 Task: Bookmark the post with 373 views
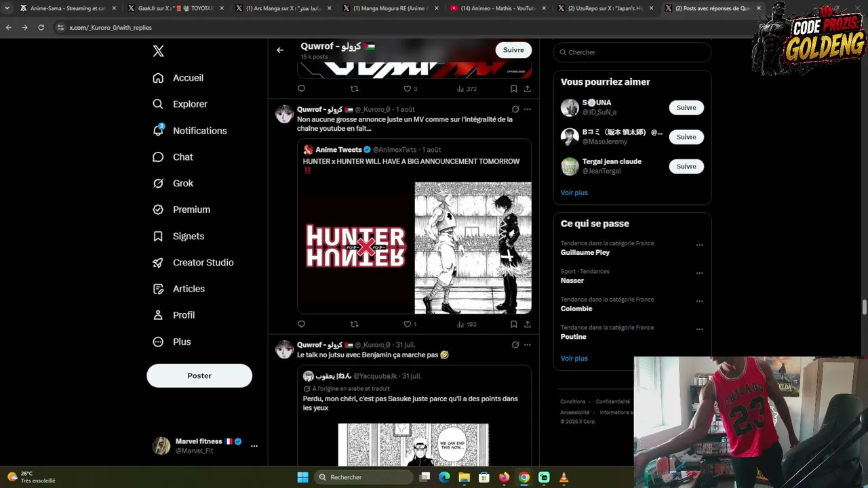513,89
